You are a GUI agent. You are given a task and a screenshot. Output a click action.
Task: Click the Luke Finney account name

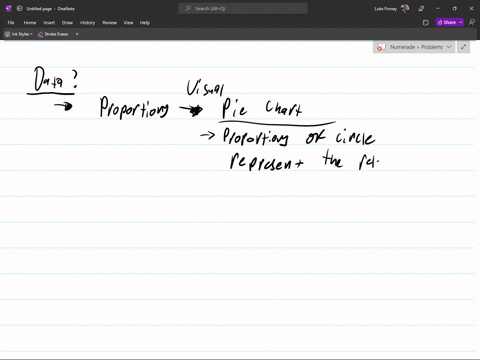tap(386, 9)
